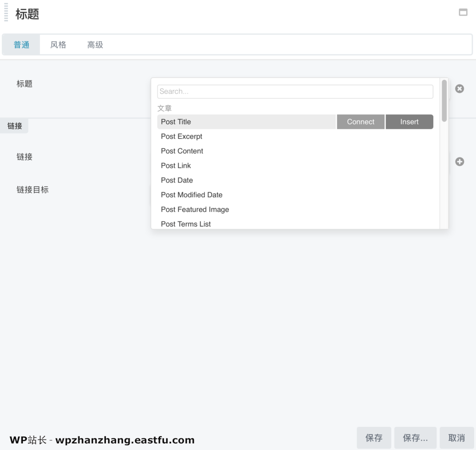Select the Post Content option

pos(182,151)
